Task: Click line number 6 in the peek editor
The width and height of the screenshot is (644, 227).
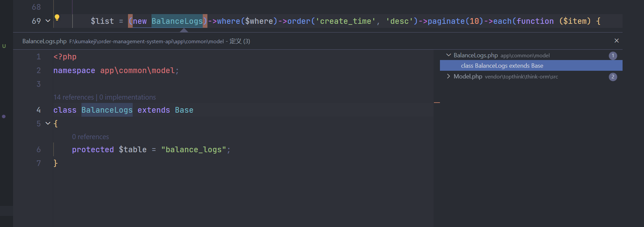Action: click(39, 150)
